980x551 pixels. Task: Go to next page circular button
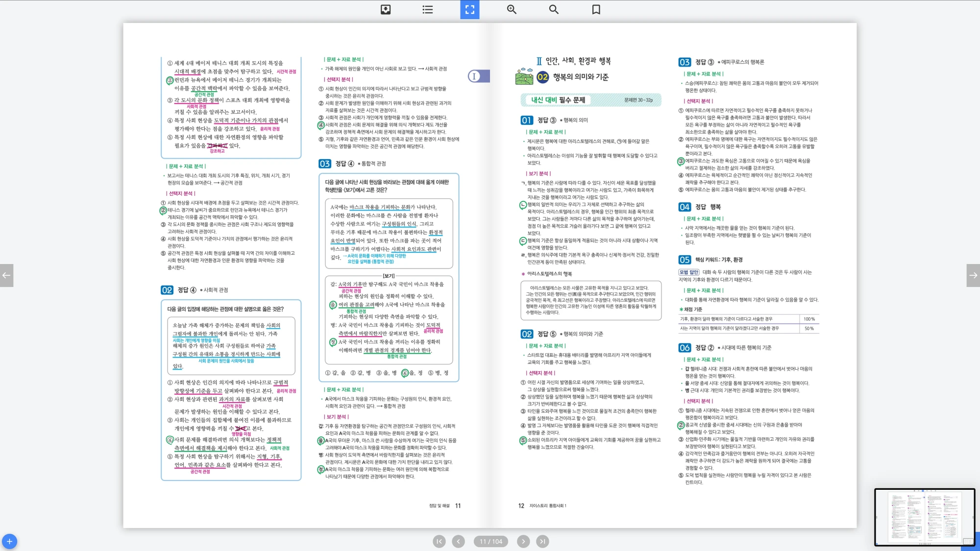click(x=523, y=541)
